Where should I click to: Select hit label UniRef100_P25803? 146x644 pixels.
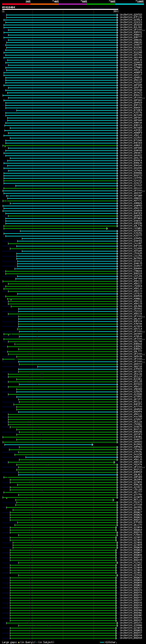pos(131,535)
